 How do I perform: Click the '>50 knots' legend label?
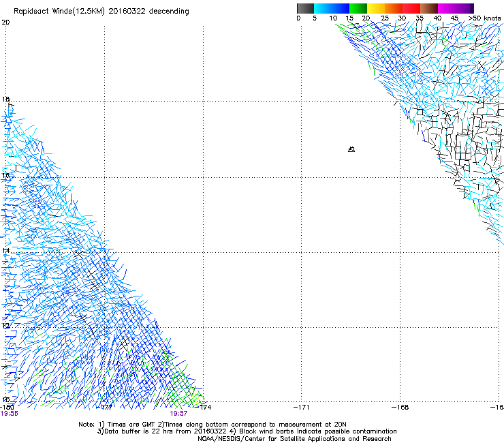point(484,18)
